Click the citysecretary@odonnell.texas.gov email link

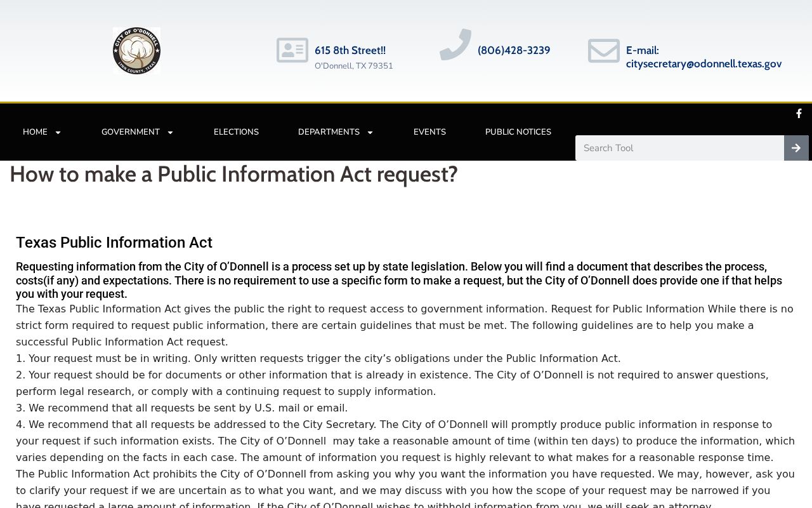[x=704, y=63]
